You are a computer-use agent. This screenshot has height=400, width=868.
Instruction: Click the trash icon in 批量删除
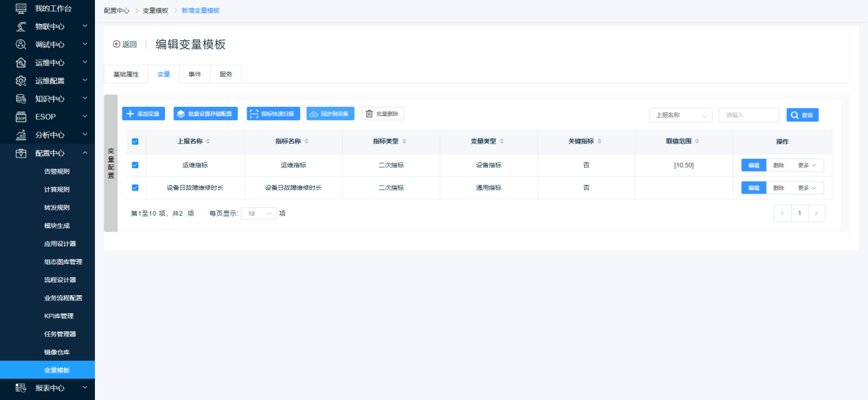coord(369,114)
